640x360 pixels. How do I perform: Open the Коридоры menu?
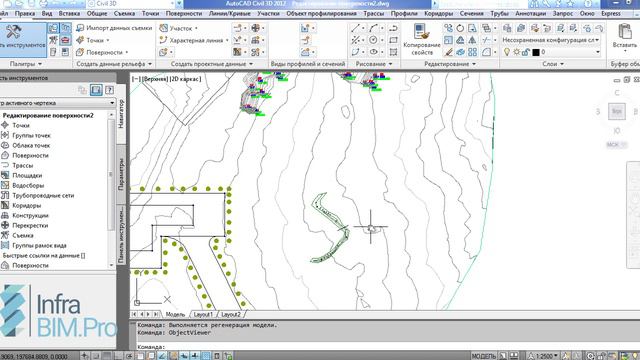(x=438, y=13)
